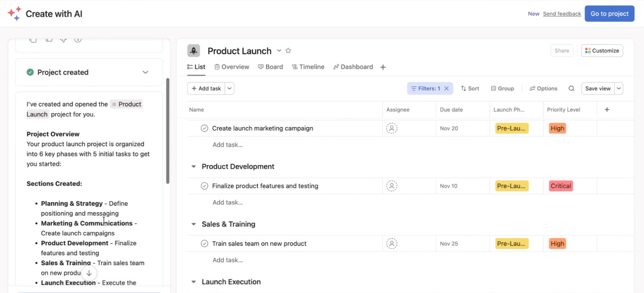
Task: Switch to the Dashboard tab
Action: [353, 67]
